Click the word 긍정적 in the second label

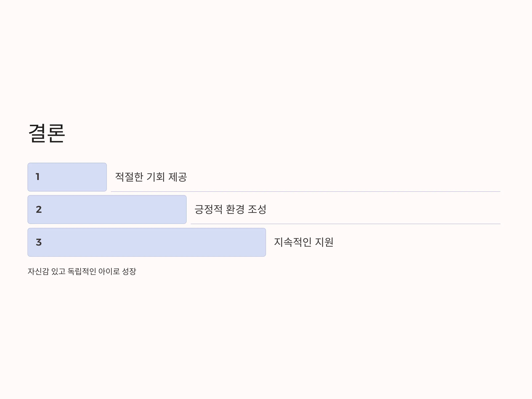(208, 209)
